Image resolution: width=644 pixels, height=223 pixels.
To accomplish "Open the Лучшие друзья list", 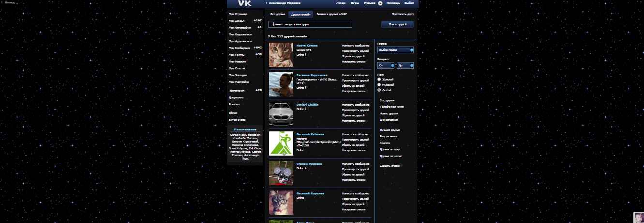I will [x=389, y=130].
